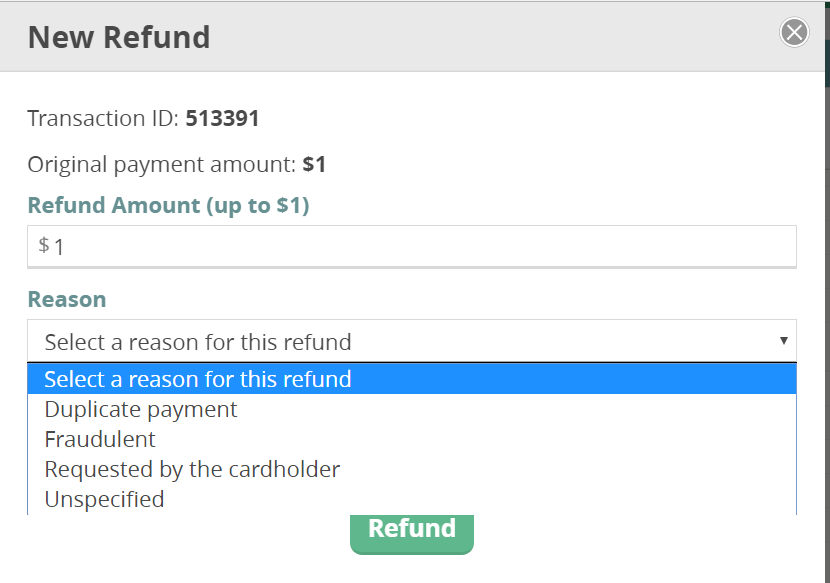830x583 pixels.
Task: Select 'Duplicate payment' as refund reason
Action: coord(141,409)
